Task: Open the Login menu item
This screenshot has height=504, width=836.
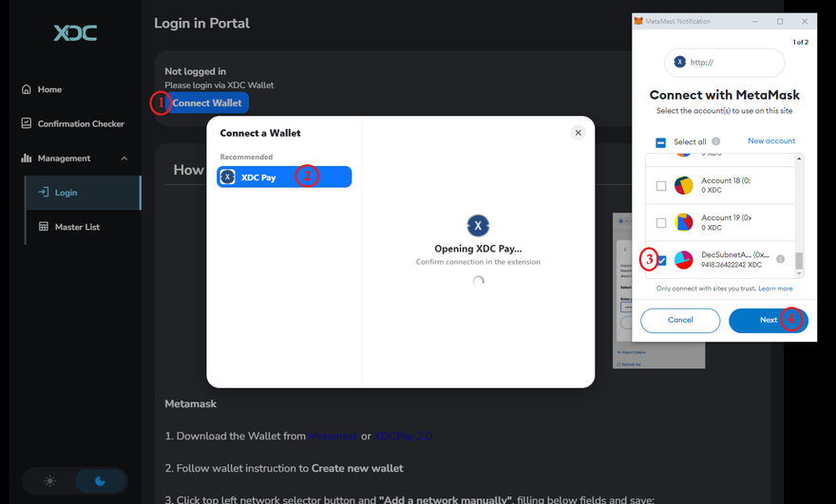Action: click(x=66, y=193)
